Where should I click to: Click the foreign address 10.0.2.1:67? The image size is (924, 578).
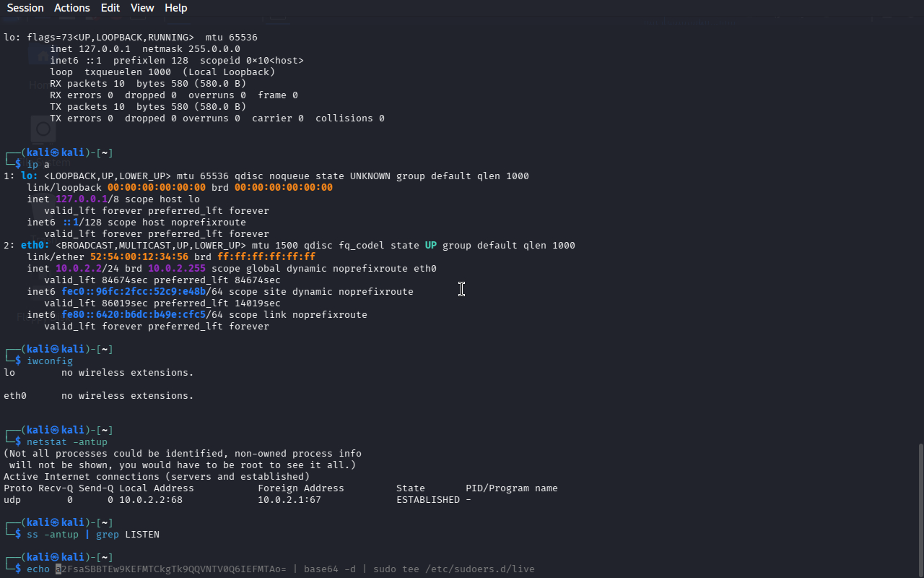289,500
